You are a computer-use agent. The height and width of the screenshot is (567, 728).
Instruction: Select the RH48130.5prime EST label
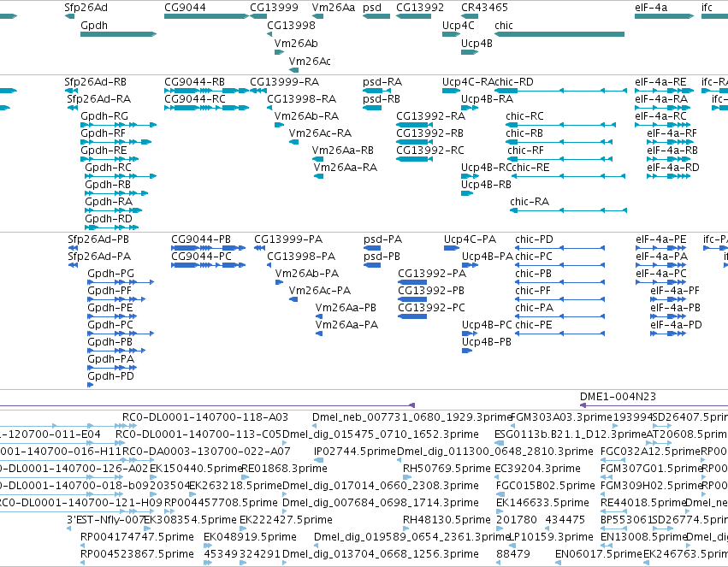pos(447,520)
